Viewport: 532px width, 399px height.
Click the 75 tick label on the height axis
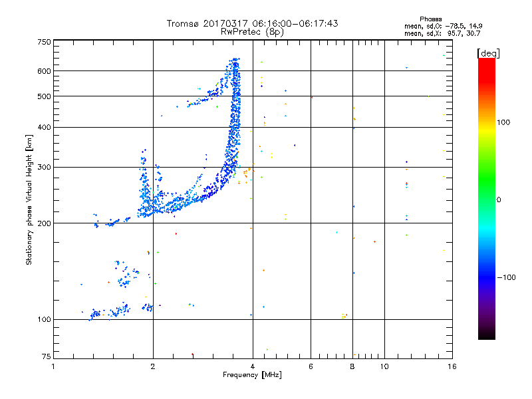[x=46, y=358]
